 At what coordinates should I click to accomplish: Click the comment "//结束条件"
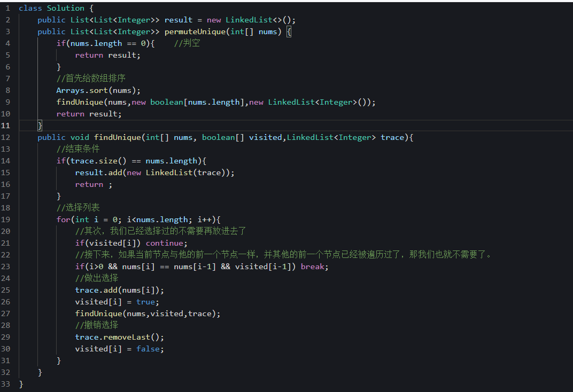point(78,149)
